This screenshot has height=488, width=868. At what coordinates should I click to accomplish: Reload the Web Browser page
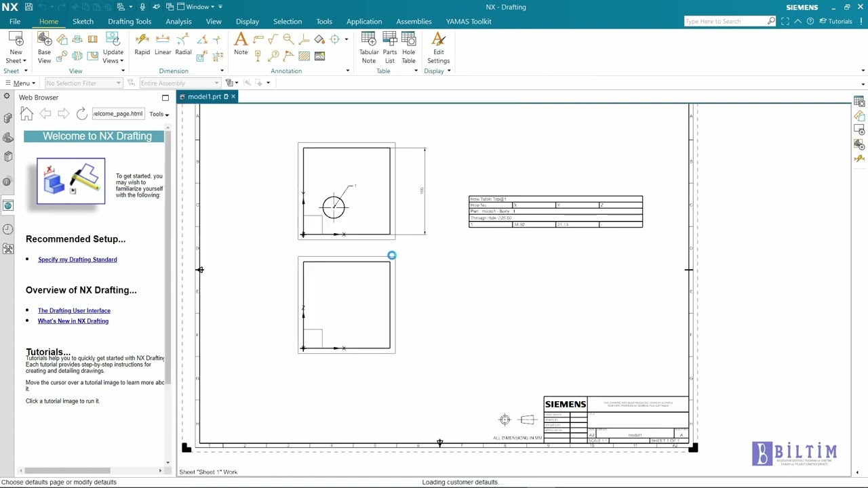[x=81, y=114]
